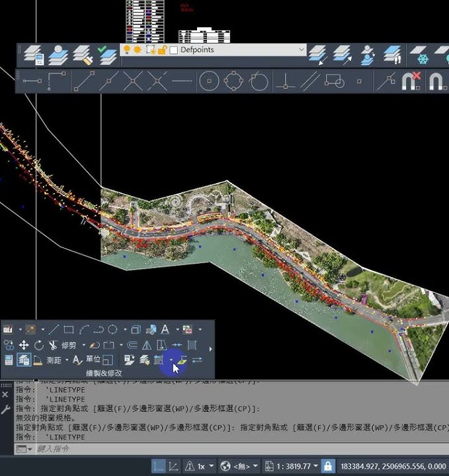Select the Polyline draw tool
Viewport: 449px width, 476px height.
[x=99, y=329]
